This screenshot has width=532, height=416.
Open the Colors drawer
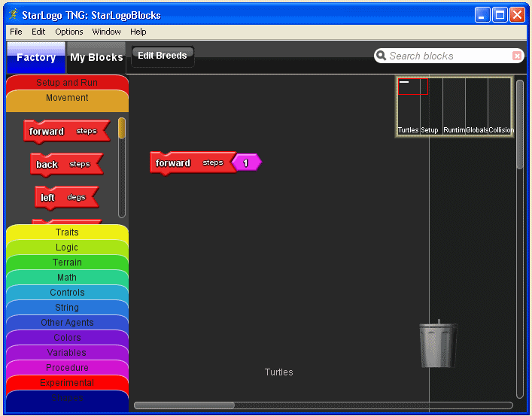(67, 337)
